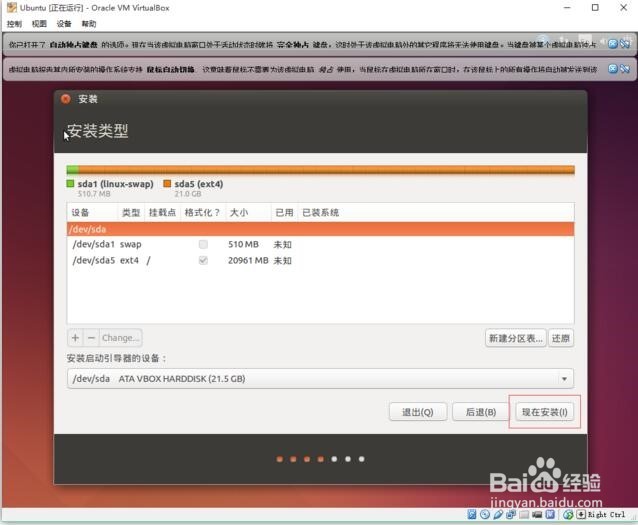Viewport: 638px width, 525px height.
Task: Click the don't-show-again icon on mouse integration banner
Action: pos(625,69)
